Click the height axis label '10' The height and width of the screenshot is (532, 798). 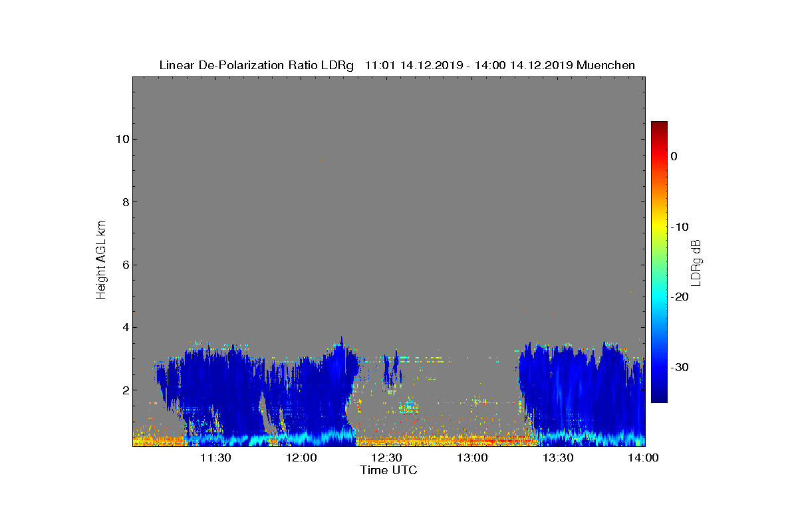tap(122, 139)
